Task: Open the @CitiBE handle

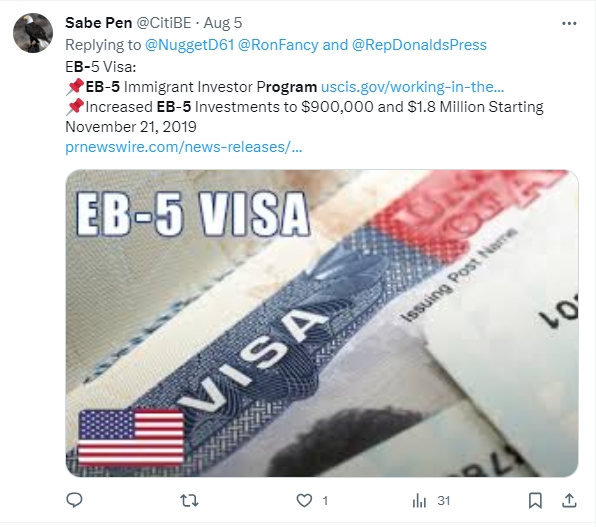Action: point(163,23)
